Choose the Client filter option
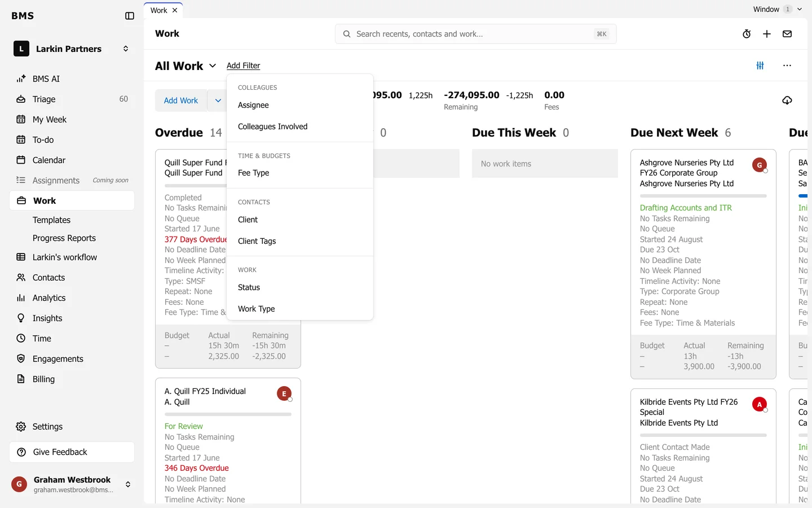Screen dimensions: 812x508 coord(300,220)
